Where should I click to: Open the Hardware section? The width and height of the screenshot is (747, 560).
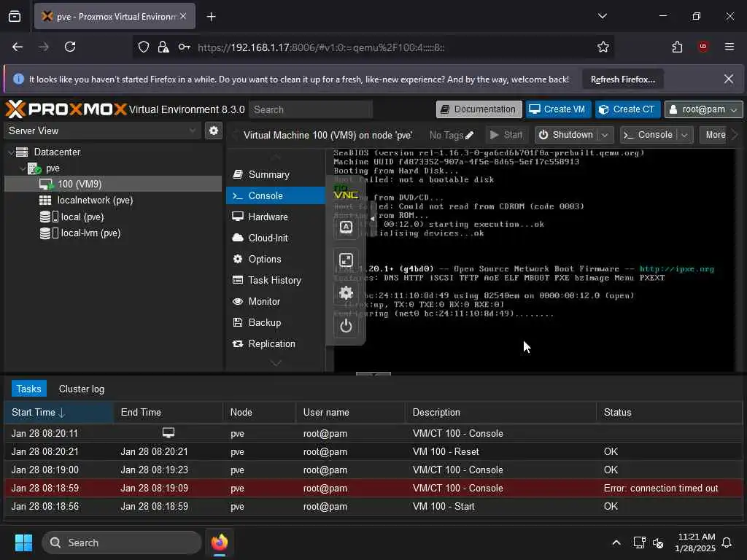click(275, 217)
